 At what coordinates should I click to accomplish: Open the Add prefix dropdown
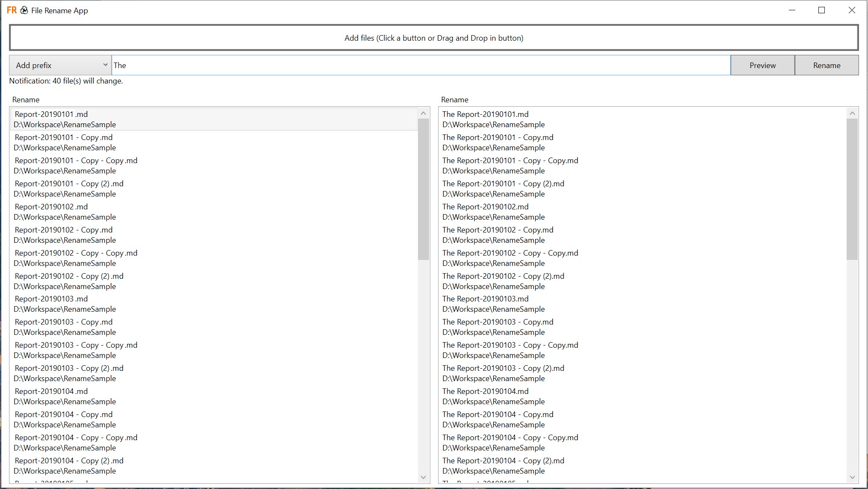click(x=60, y=65)
